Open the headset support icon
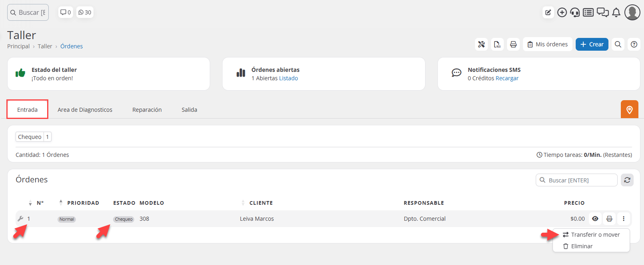The image size is (644, 265). tap(575, 13)
